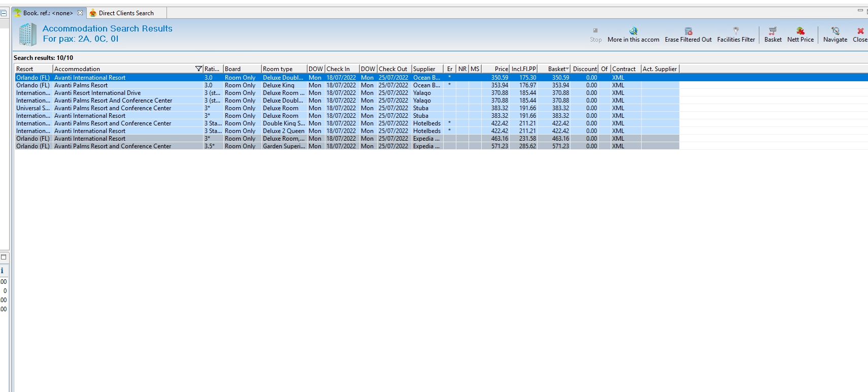
Task: Click the Garden Superi... room type cell
Action: (284, 146)
